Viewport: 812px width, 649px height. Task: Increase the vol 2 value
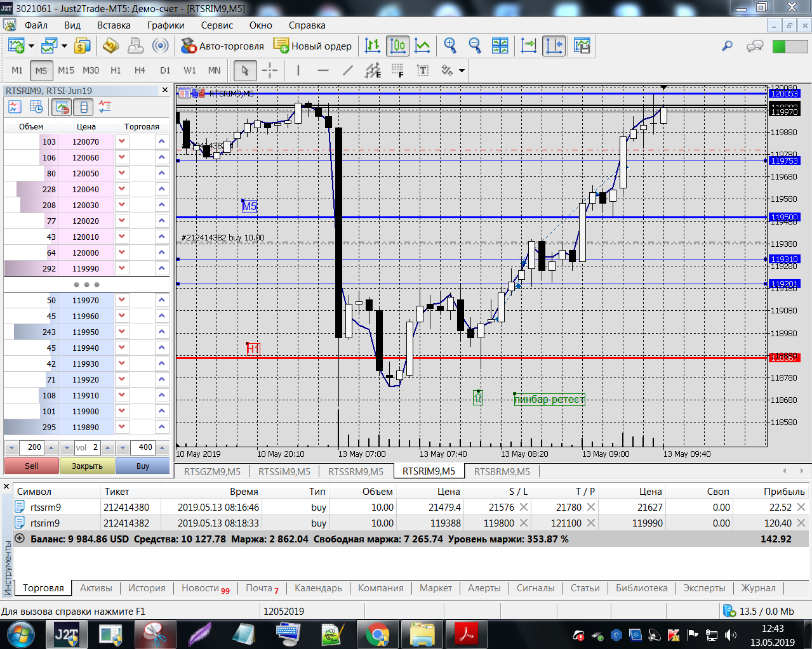pyautogui.click(x=107, y=447)
